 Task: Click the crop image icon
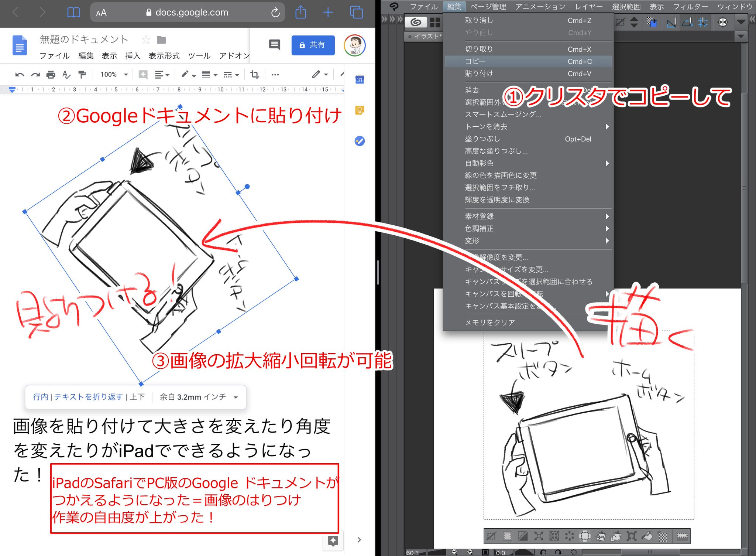[x=255, y=75]
